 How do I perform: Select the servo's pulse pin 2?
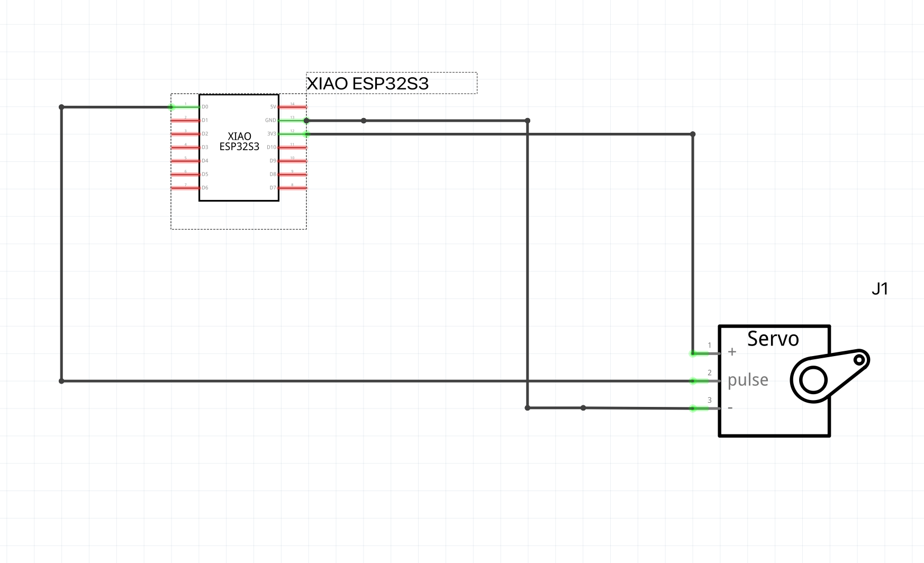point(705,381)
